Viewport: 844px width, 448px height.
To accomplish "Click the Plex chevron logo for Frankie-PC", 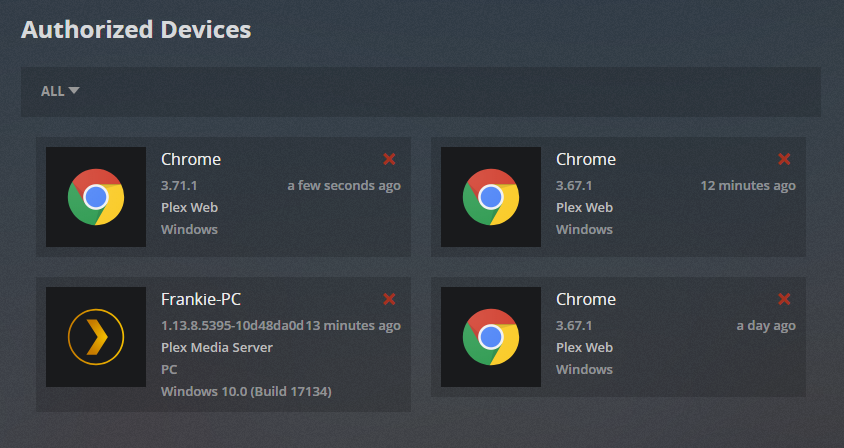I will pyautogui.click(x=96, y=337).
